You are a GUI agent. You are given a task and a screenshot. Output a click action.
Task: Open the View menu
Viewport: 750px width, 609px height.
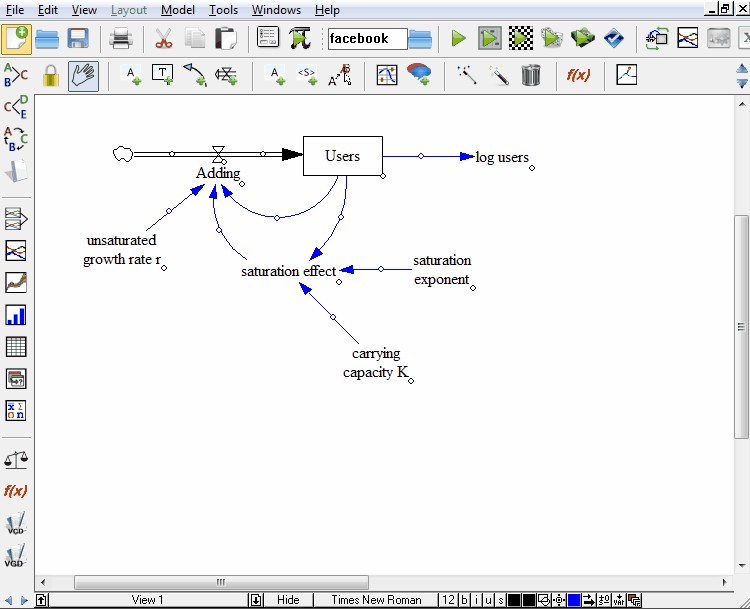[x=84, y=10]
